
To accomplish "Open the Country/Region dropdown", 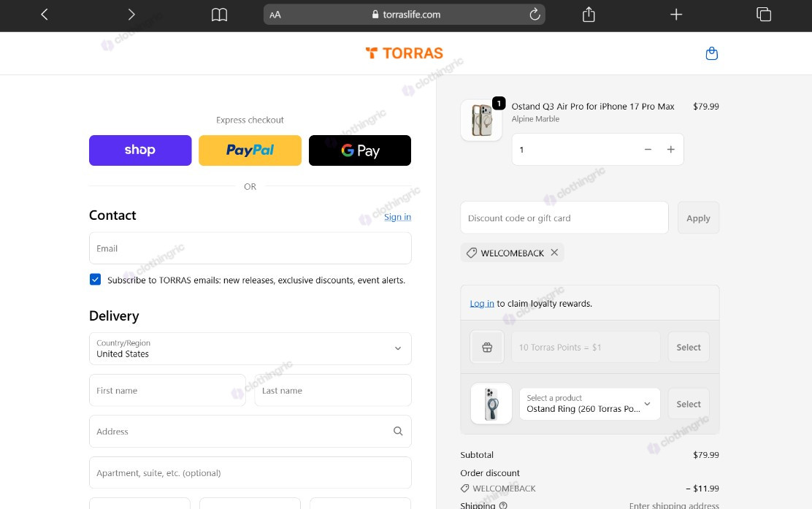I will tap(250, 348).
